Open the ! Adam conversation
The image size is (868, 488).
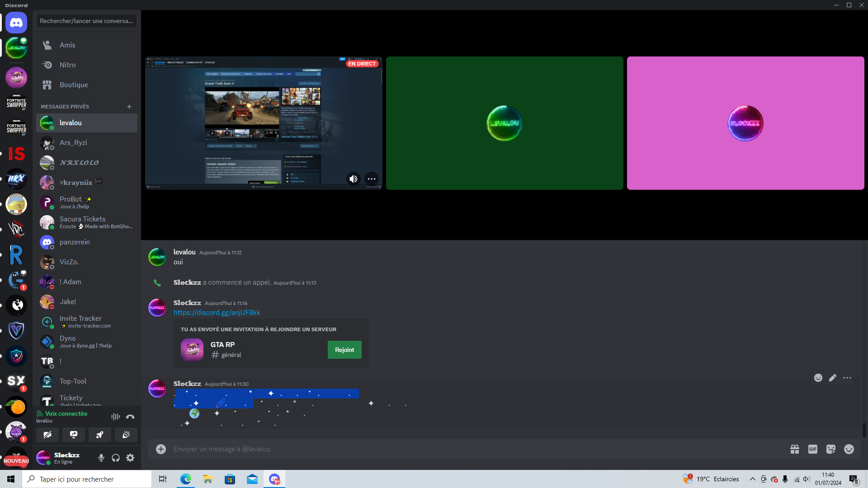click(x=87, y=282)
